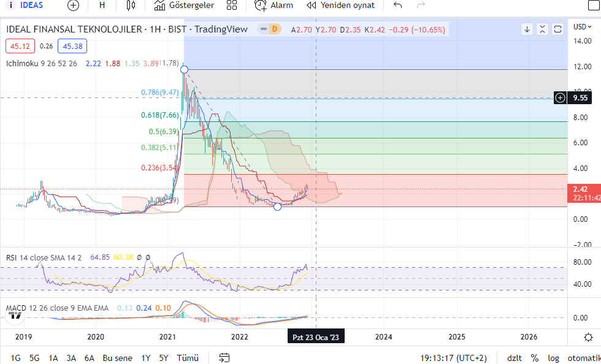Click the TradingView logo icon

15,316
